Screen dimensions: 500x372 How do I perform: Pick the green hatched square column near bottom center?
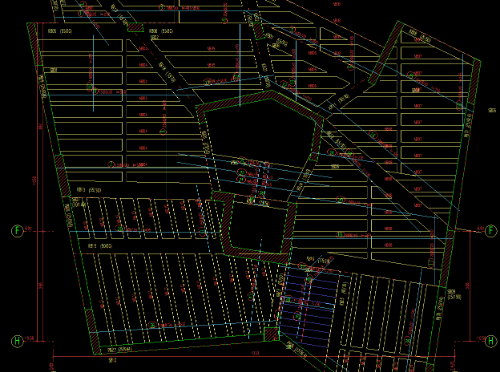(x=271, y=334)
